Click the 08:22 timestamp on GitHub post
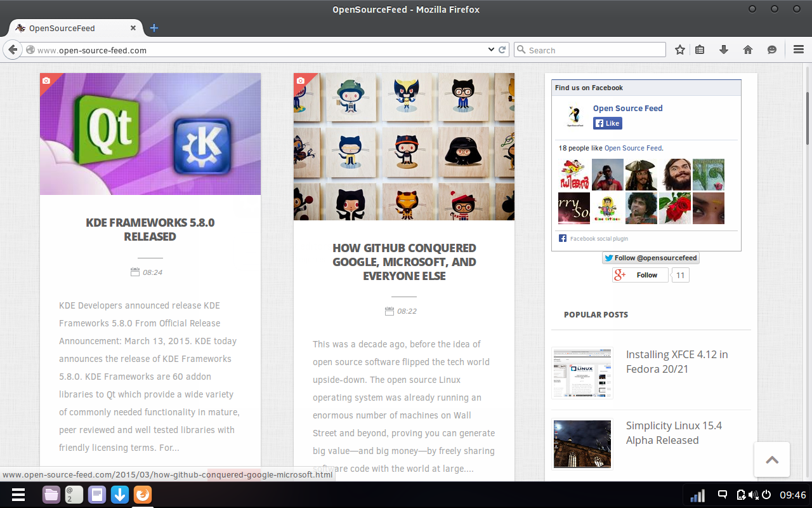 (x=407, y=311)
